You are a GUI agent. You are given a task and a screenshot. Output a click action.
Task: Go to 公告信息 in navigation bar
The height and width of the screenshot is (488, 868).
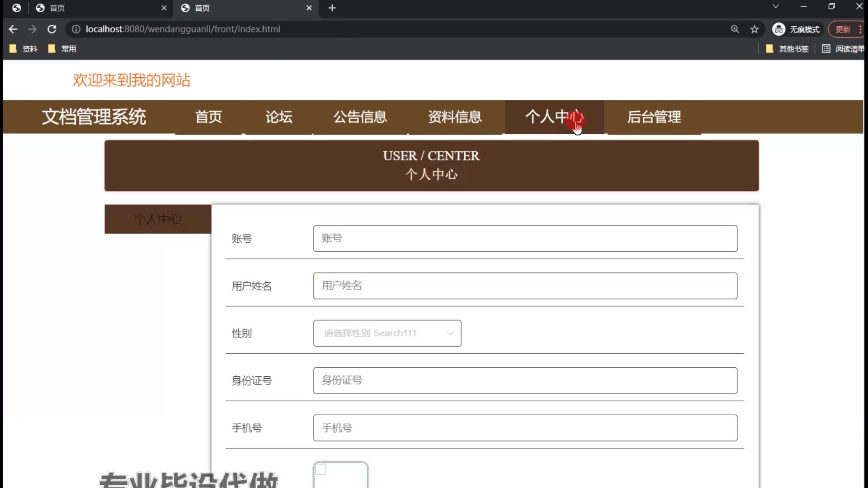360,117
